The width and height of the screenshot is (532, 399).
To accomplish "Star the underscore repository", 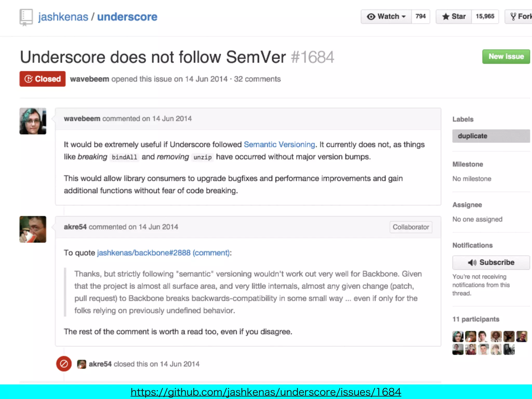I will click(x=454, y=17).
